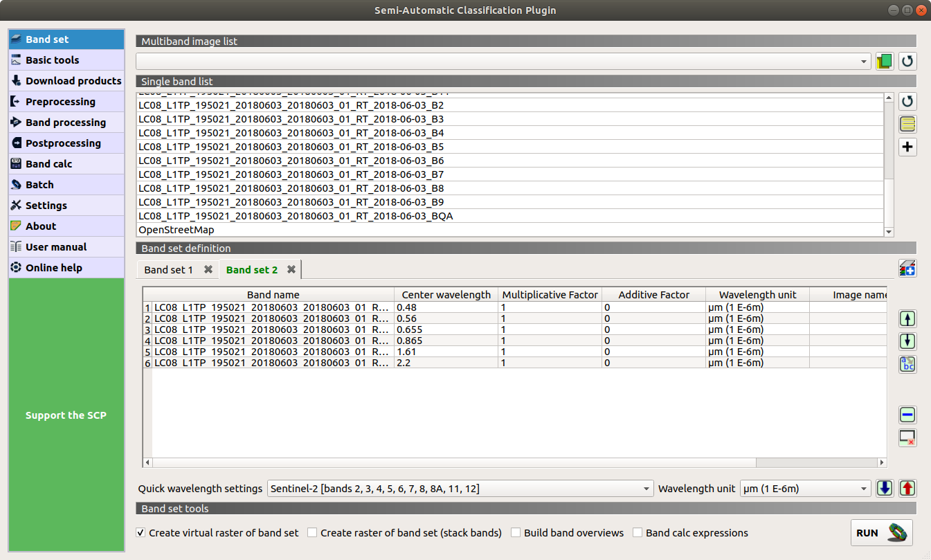
Task: Uncheck Create virtual raster of band set
Action: coord(141,533)
